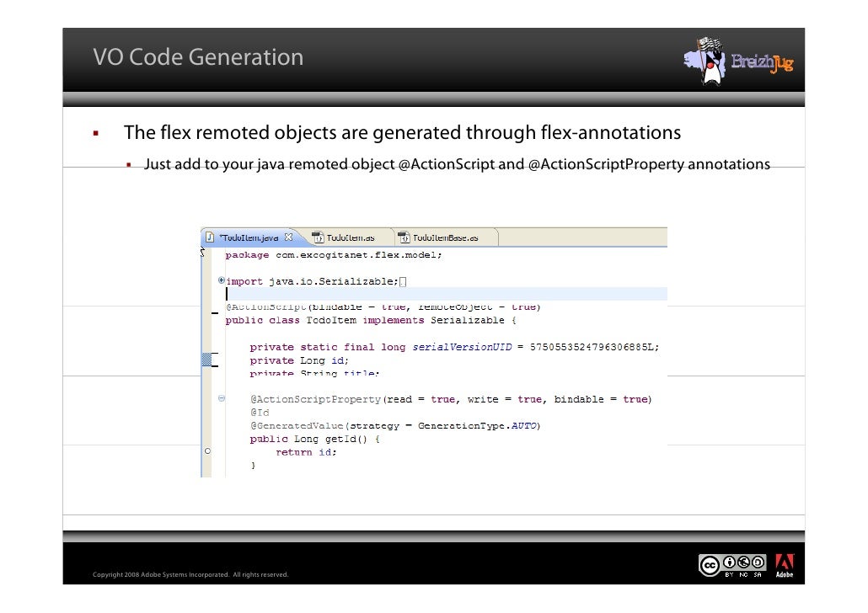Screen dimensions: 868x613
Task: Close the TodoItem.java editor tab
Action: [288, 237]
